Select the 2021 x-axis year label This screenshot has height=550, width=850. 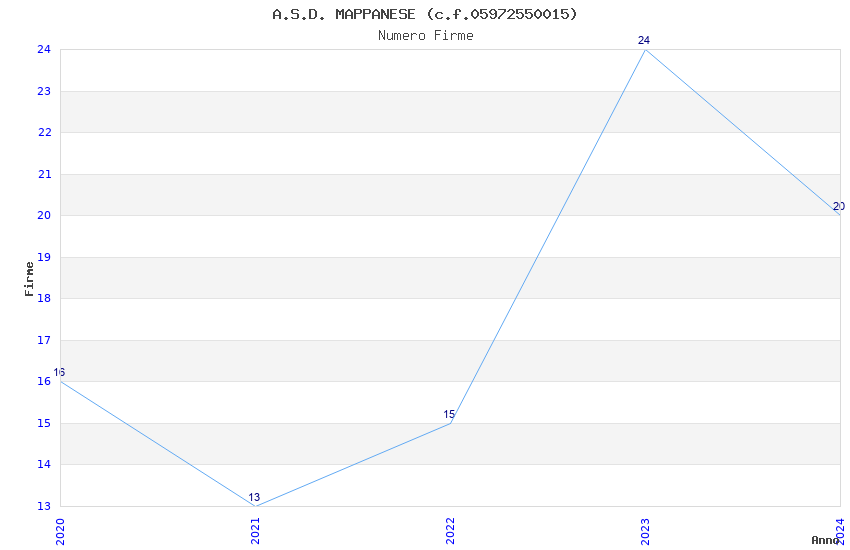pyautogui.click(x=255, y=532)
